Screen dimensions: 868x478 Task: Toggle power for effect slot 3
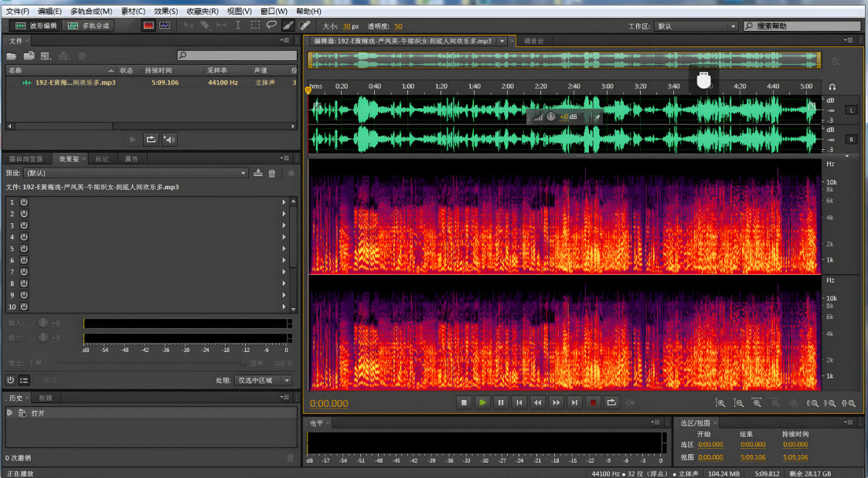(x=25, y=225)
